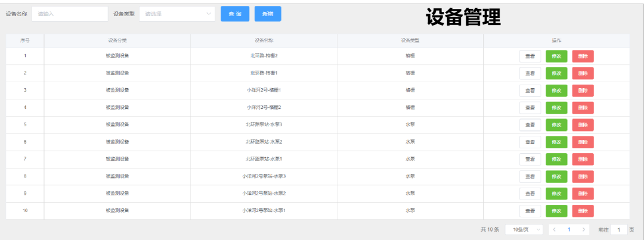
Task: Click 删除 for row 7 北环路泵站-水泵1
Action: (583, 159)
